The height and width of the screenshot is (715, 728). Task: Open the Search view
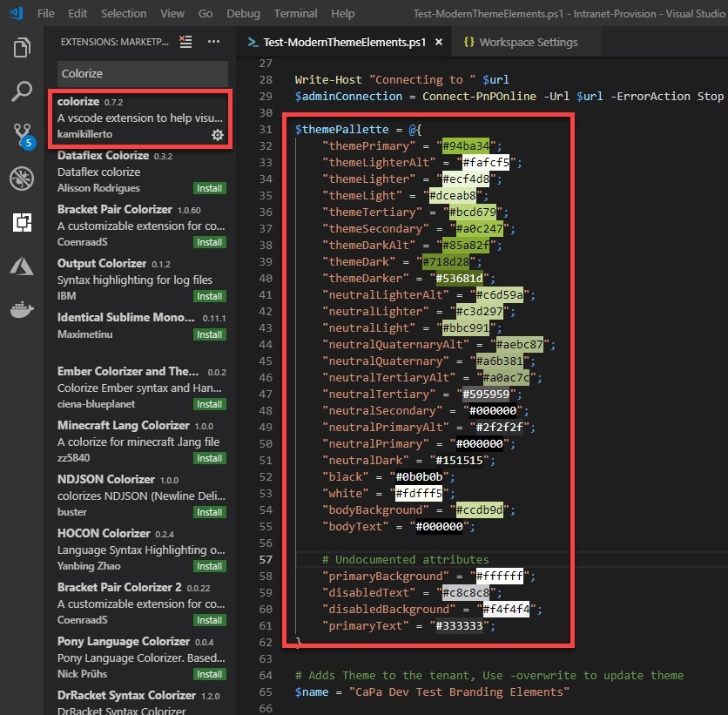pyautogui.click(x=22, y=90)
